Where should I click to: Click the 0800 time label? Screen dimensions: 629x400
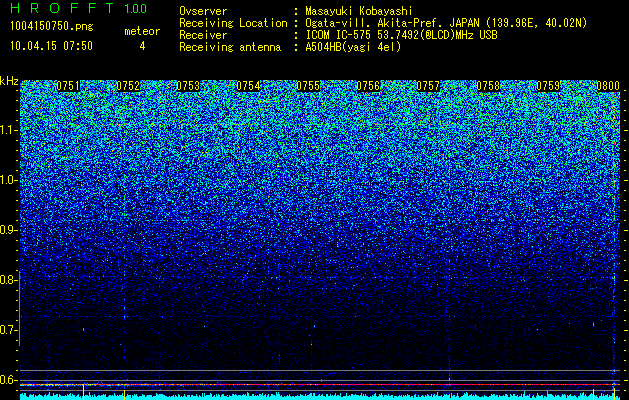click(x=608, y=86)
